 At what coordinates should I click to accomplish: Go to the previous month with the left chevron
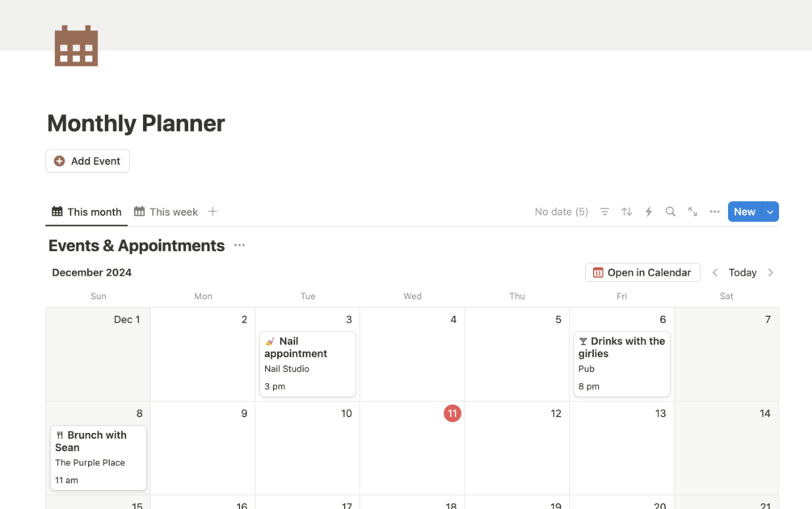[715, 273]
